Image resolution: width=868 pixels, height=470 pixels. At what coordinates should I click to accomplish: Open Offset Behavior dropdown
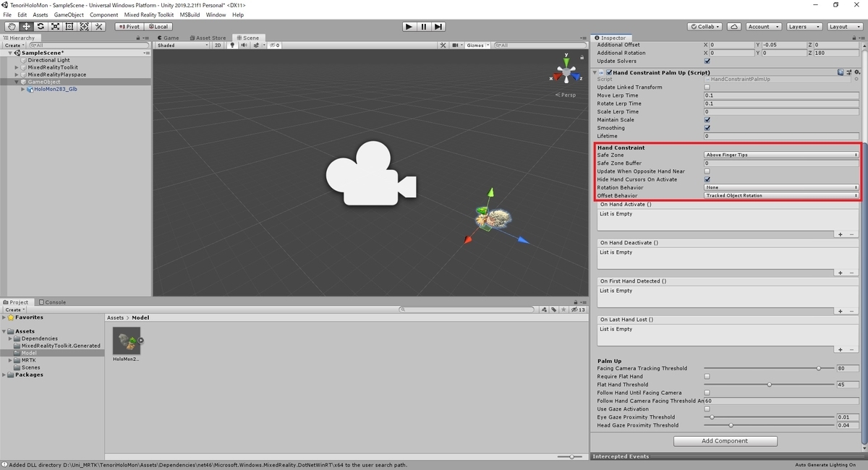click(781, 195)
